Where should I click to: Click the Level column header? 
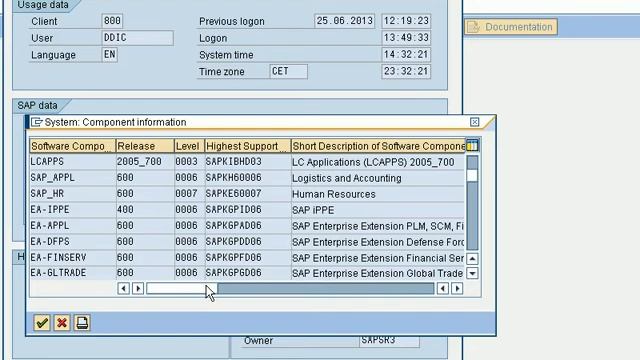189,146
